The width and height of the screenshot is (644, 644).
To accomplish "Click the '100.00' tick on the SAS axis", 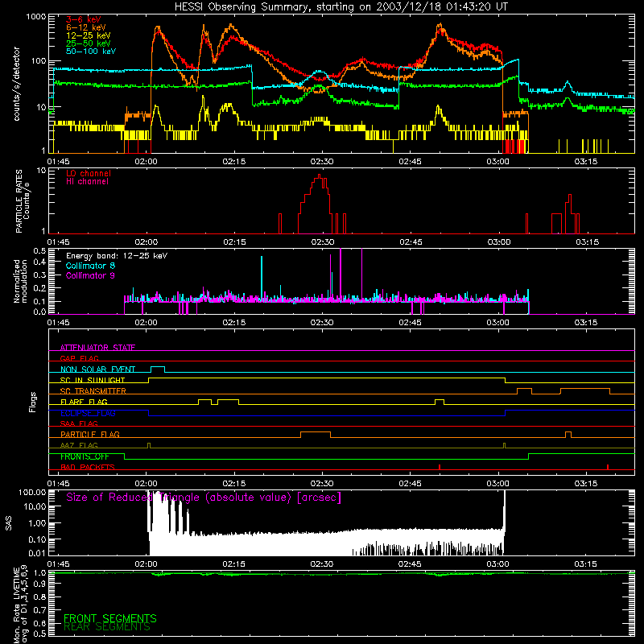I will [32, 492].
